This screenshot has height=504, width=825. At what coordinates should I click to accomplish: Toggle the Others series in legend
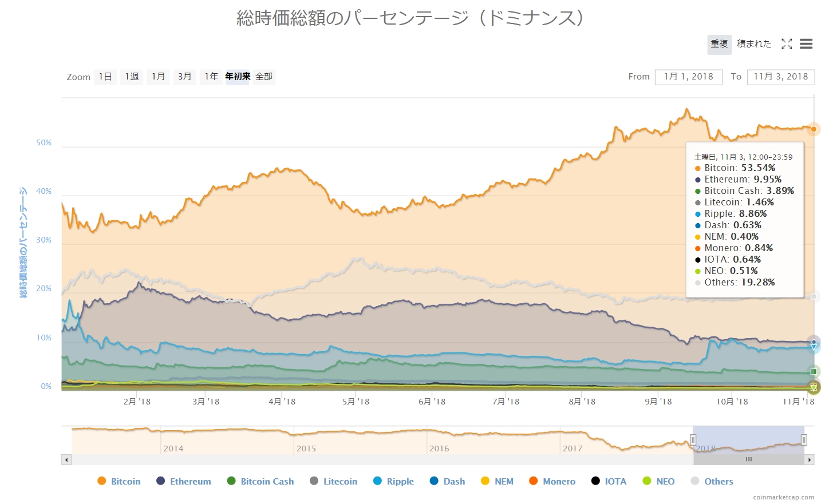tap(712, 481)
